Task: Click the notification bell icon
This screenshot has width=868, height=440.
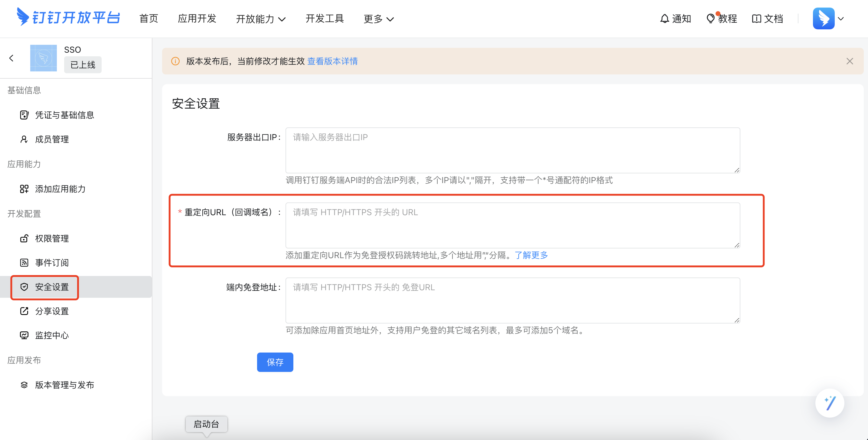Action: pos(664,18)
